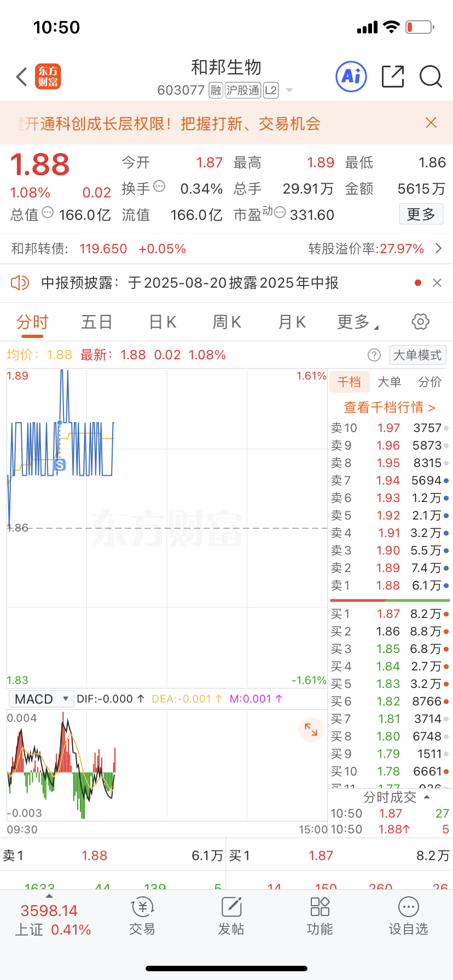Open the 查看千档行情 link
This screenshot has width=453, height=980.
point(389,407)
